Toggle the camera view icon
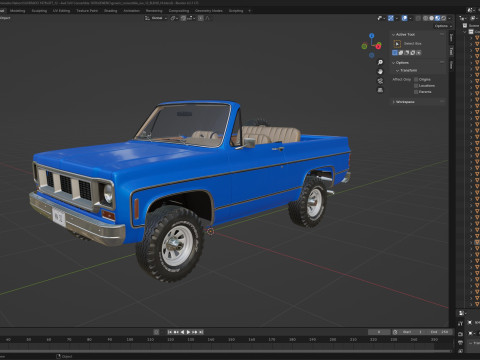 coord(380,81)
